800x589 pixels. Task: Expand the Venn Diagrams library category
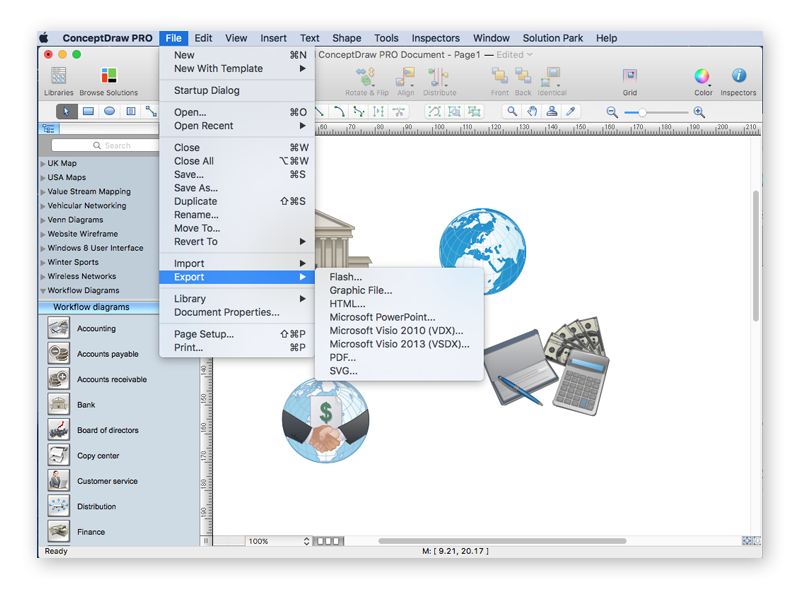click(x=43, y=220)
